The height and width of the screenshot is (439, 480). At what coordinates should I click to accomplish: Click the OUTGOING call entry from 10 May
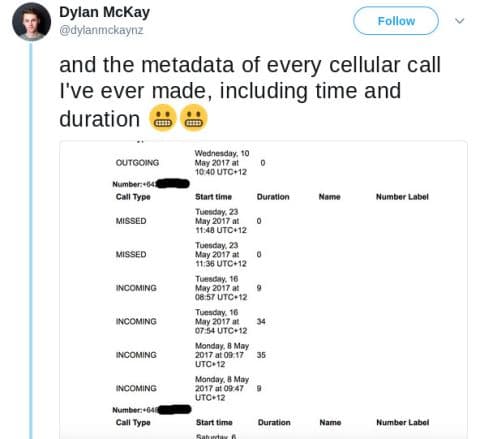click(x=190, y=163)
